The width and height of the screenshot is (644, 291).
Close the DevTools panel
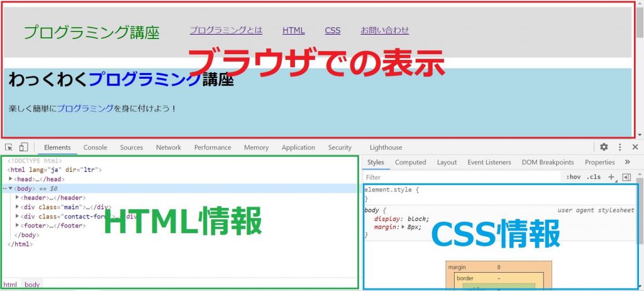pos(635,147)
